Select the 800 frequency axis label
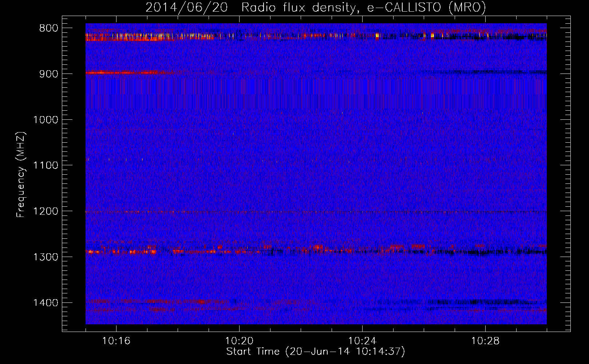The image size is (589, 364). [x=48, y=28]
